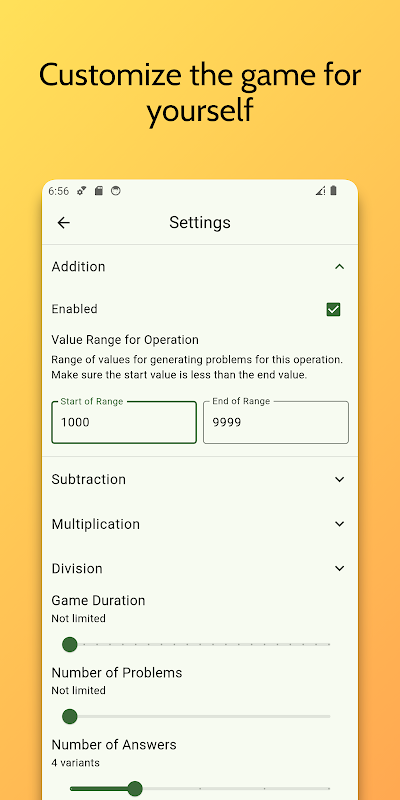The height and width of the screenshot is (800, 400).
Task: Click the Number of Problems label
Action: (117, 672)
